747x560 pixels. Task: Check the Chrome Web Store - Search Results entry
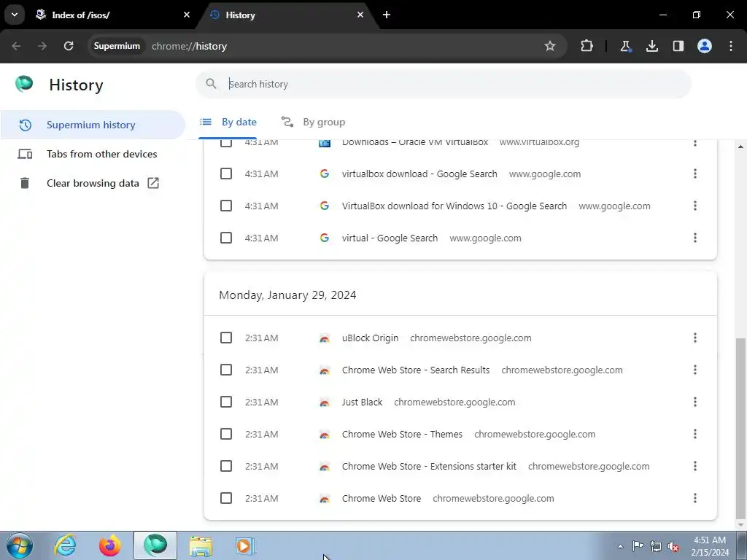tap(226, 370)
